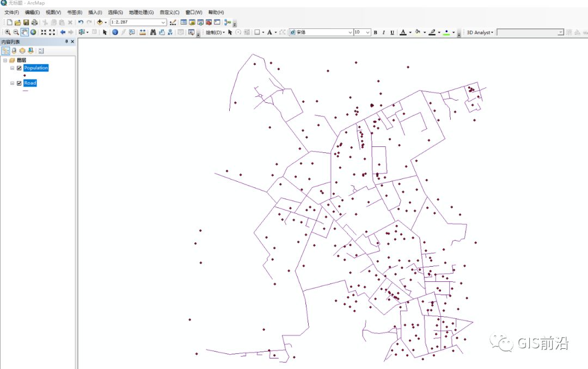Open the Python window icon
Viewport: 588px width, 369px height.
(x=217, y=22)
